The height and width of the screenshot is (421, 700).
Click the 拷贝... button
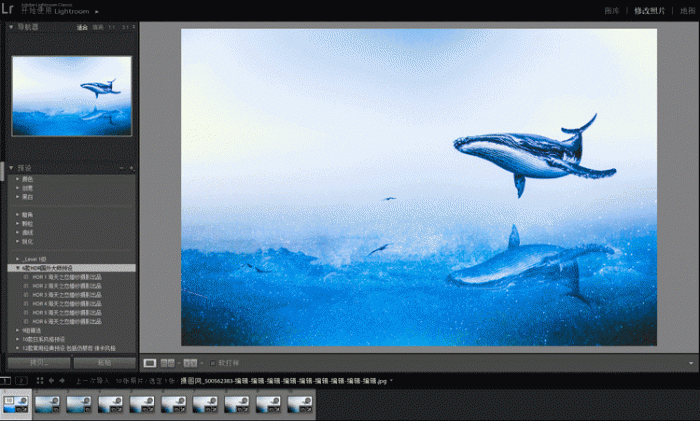click(39, 363)
